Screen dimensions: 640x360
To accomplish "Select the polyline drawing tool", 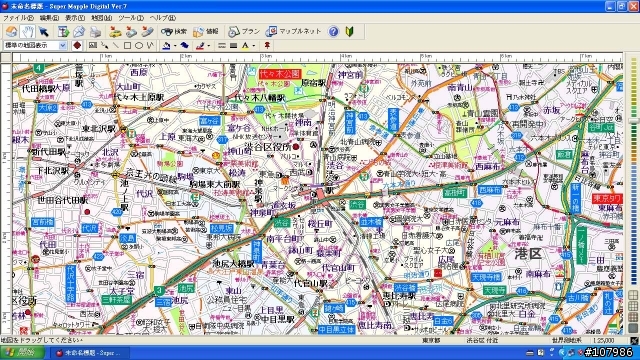I will [x=150, y=45].
